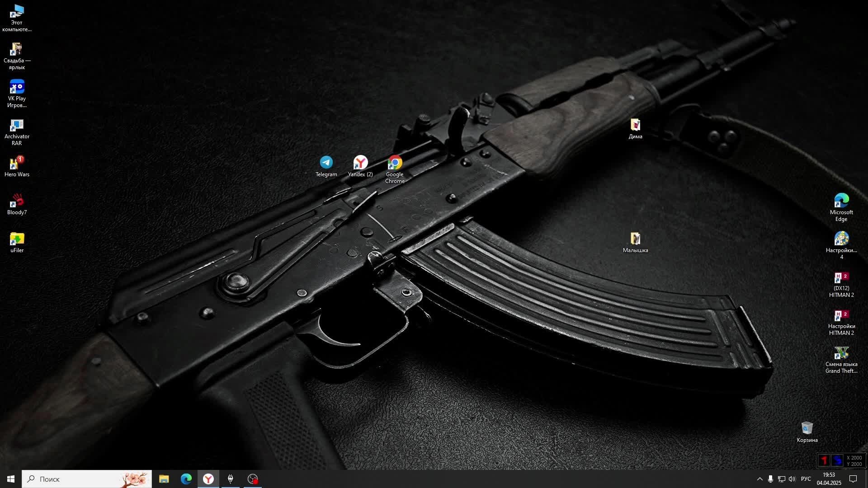Switch to Yandex browser in taskbar
The width and height of the screenshot is (868, 488).
coord(208,479)
